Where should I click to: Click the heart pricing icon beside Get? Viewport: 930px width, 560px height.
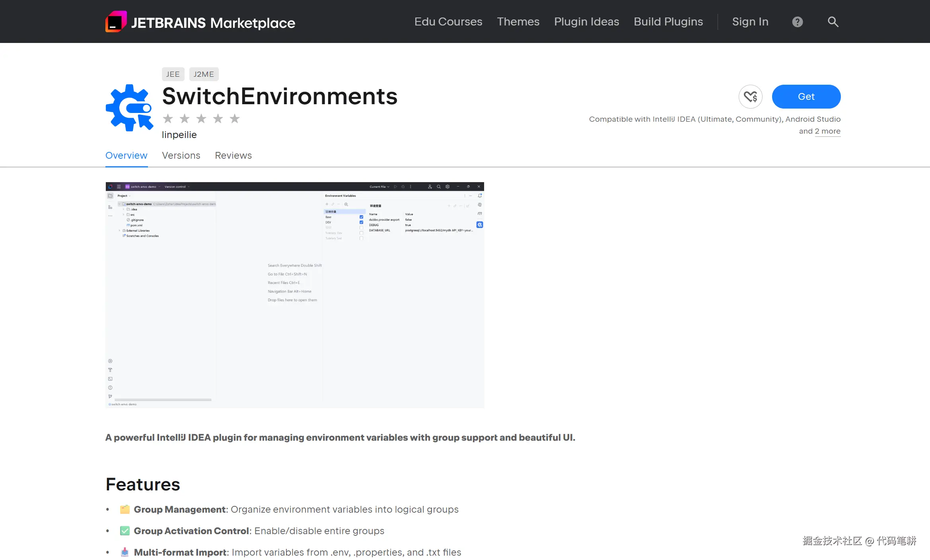point(750,97)
